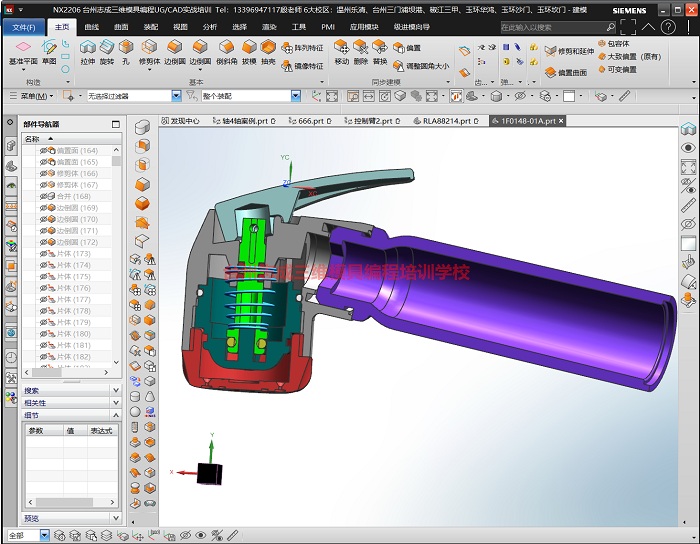Switch to the 曲线 ribbon tab
The width and height of the screenshot is (700, 544).
coord(92,27)
